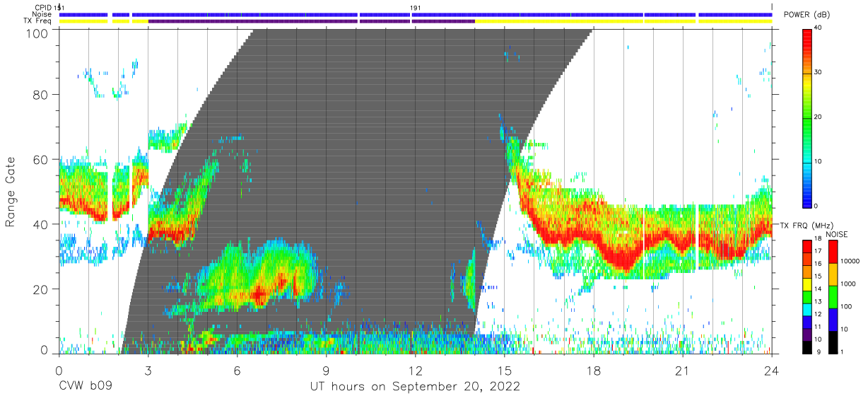The width and height of the screenshot is (868, 401).
Task: Click the power scale value 30
Action: (x=819, y=73)
